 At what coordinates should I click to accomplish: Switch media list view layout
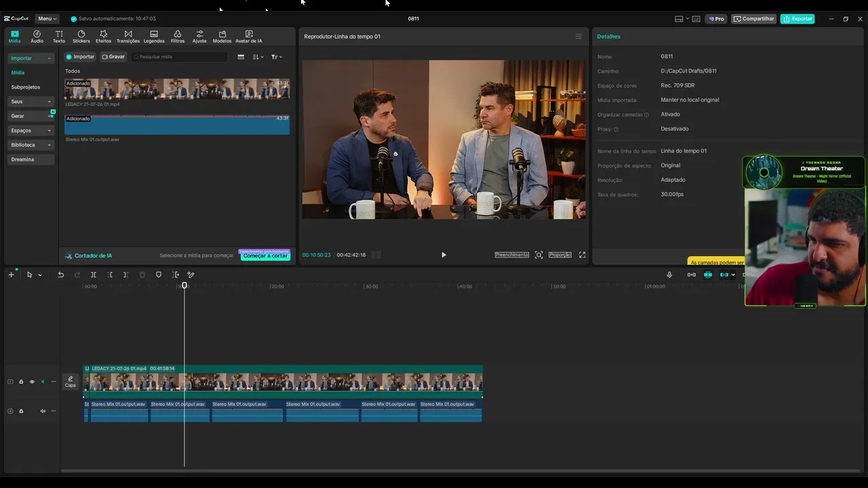click(x=241, y=57)
